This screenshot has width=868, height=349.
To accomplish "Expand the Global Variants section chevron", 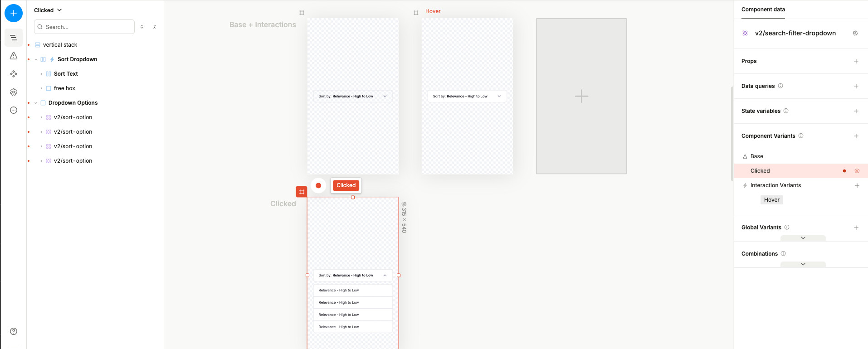I will tap(803, 238).
